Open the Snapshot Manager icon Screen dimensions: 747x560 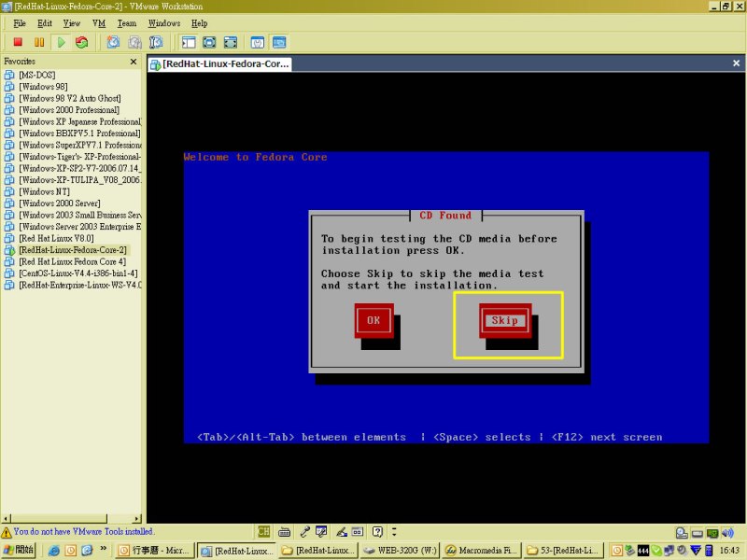[x=156, y=42]
